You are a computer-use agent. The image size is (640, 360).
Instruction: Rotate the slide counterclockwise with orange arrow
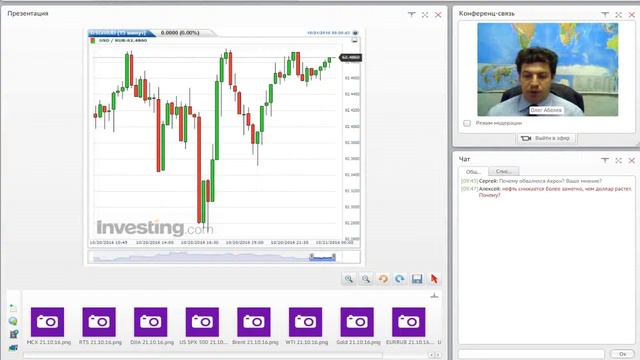(383, 279)
